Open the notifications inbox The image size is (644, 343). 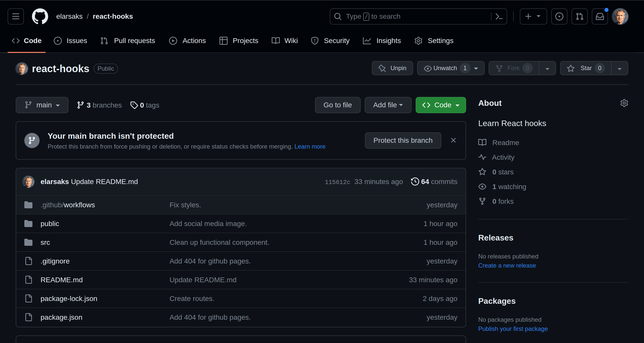coord(600,16)
